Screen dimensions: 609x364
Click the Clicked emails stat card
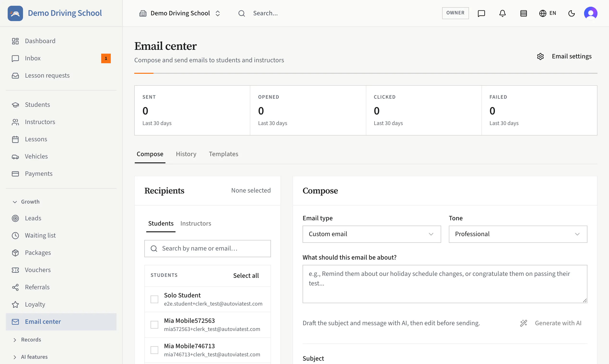coord(424,110)
